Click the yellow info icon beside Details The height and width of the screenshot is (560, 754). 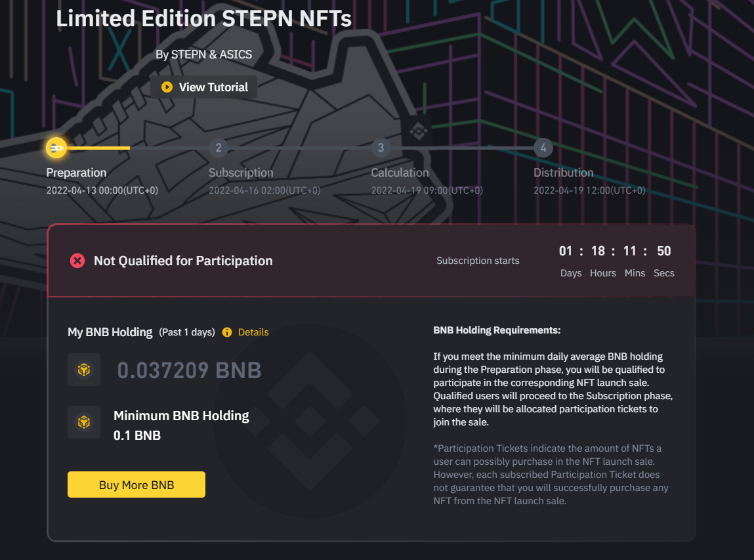pos(227,332)
